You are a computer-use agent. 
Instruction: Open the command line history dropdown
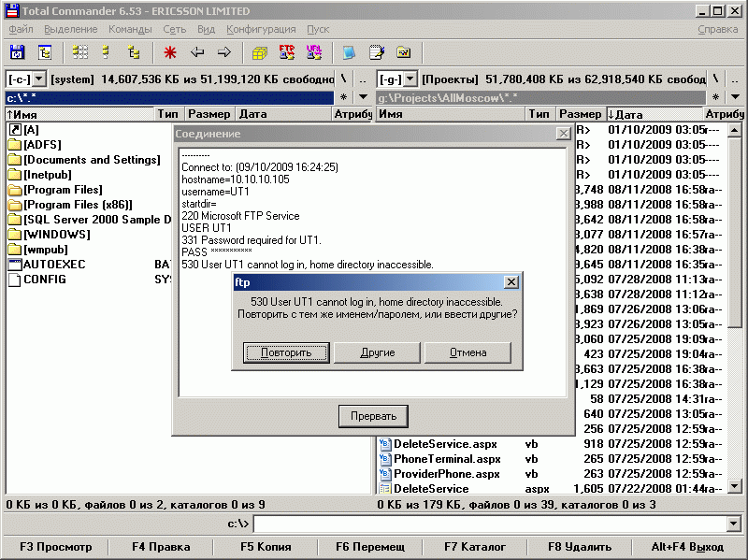pyautogui.click(x=734, y=524)
